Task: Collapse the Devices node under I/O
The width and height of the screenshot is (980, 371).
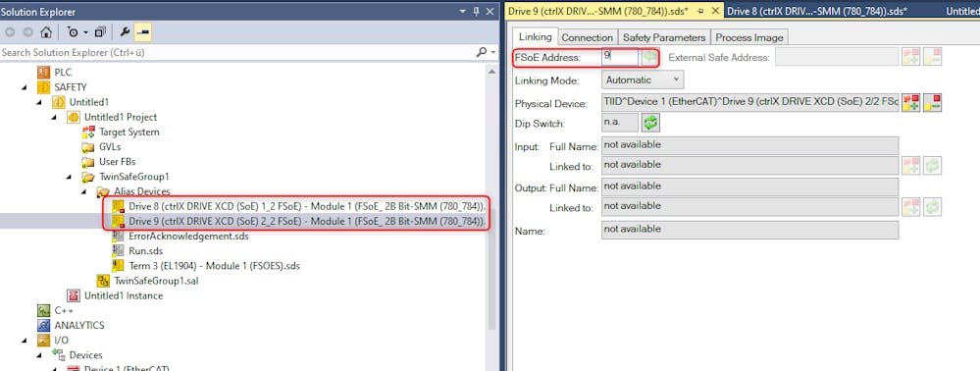Action: coord(39,355)
